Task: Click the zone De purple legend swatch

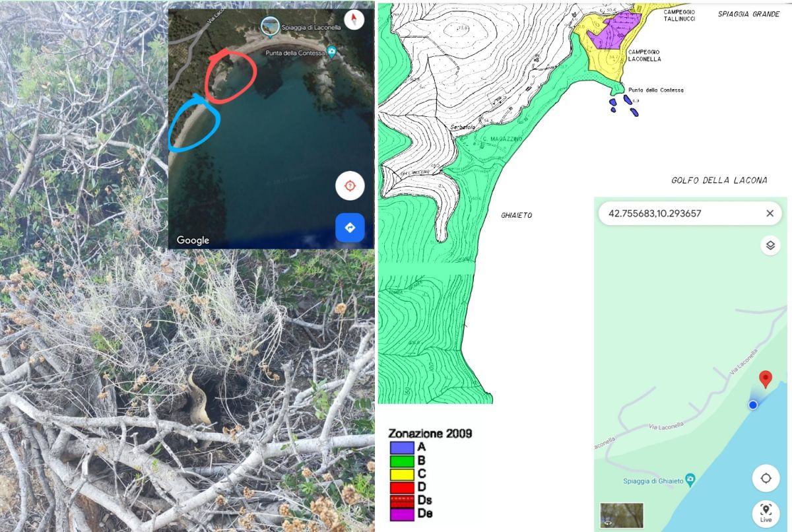Action: (x=402, y=514)
